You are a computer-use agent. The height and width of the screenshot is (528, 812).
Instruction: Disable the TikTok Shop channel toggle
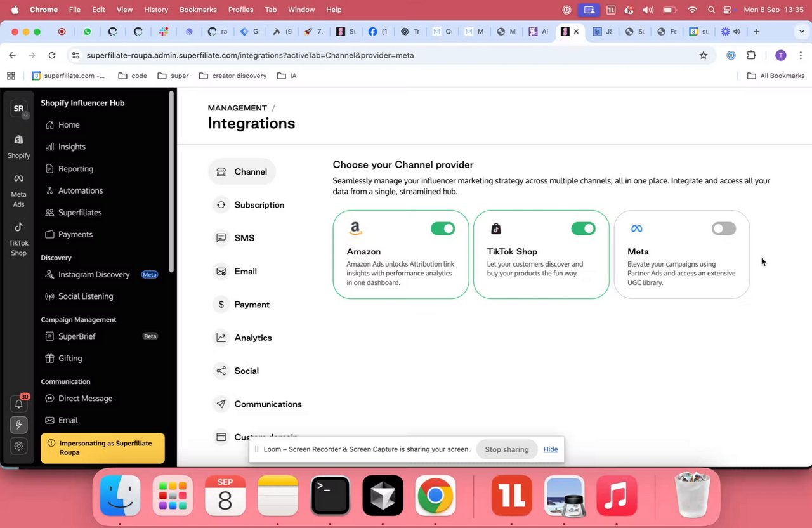click(x=584, y=228)
